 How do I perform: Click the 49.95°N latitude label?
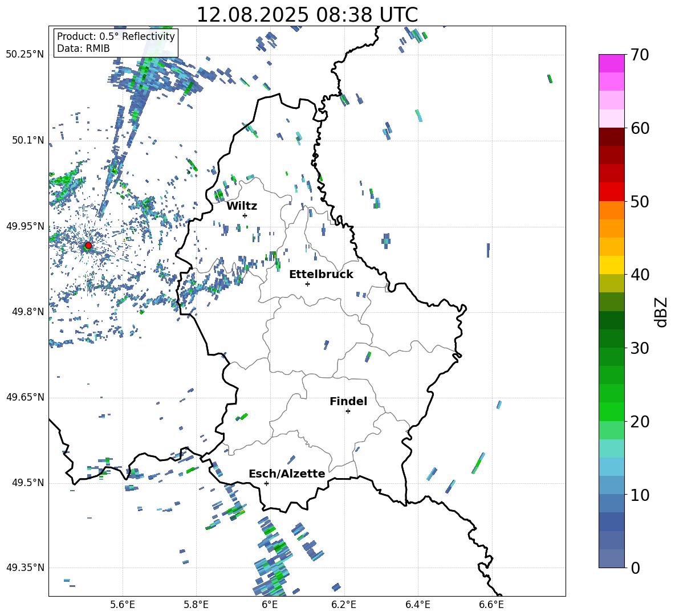coord(25,226)
